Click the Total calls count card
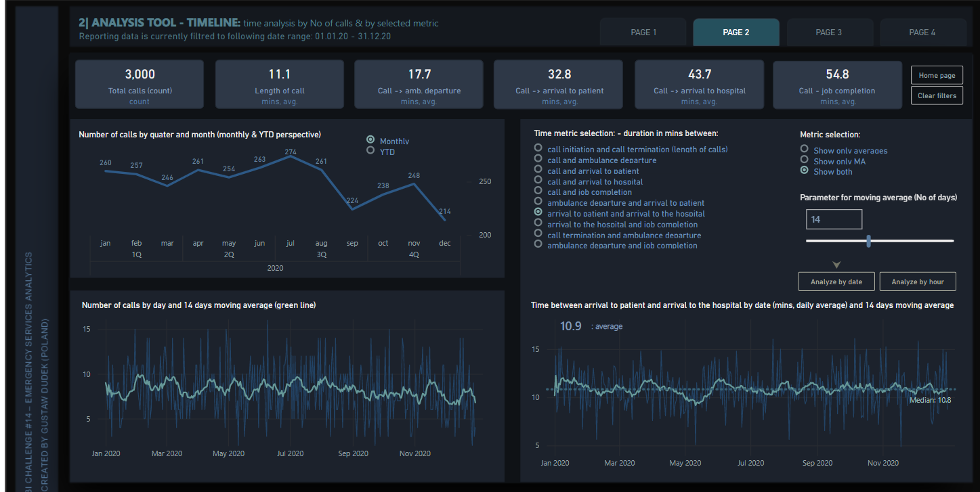980x492 pixels. [140, 84]
